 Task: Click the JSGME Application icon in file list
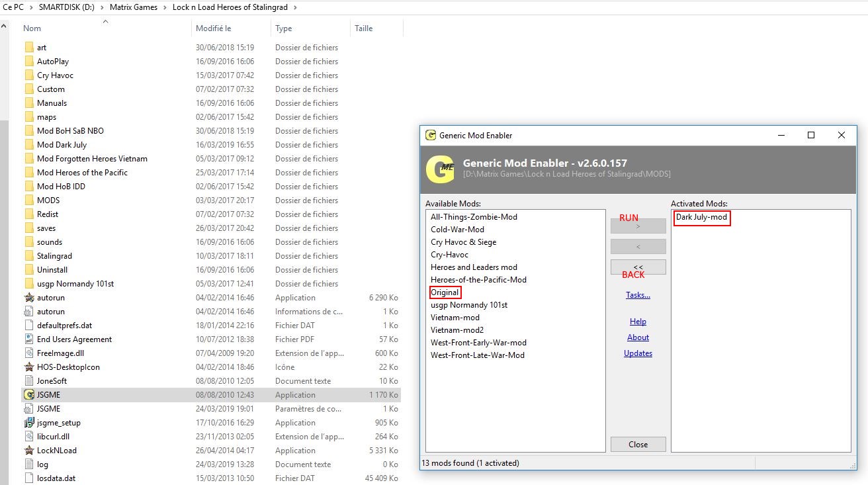click(28, 394)
